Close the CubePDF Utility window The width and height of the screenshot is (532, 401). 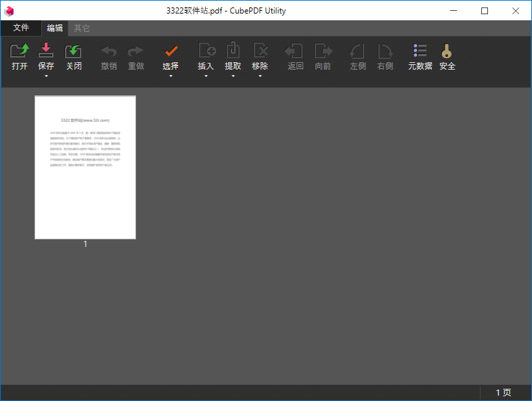pos(516,11)
